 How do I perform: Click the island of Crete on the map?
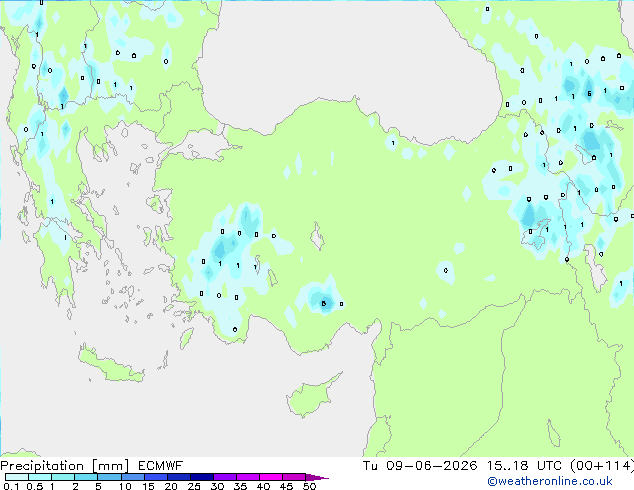pyautogui.click(x=109, y=365)
